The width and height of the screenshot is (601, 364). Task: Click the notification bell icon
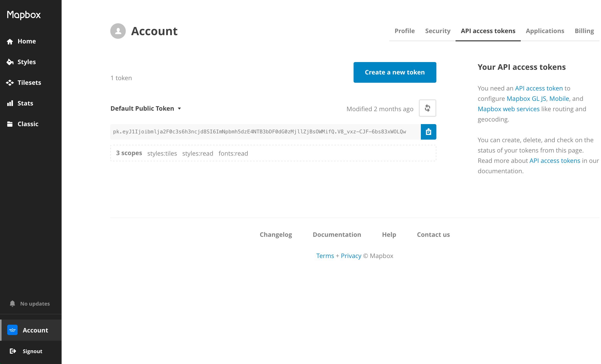click(x=12, y=304)
